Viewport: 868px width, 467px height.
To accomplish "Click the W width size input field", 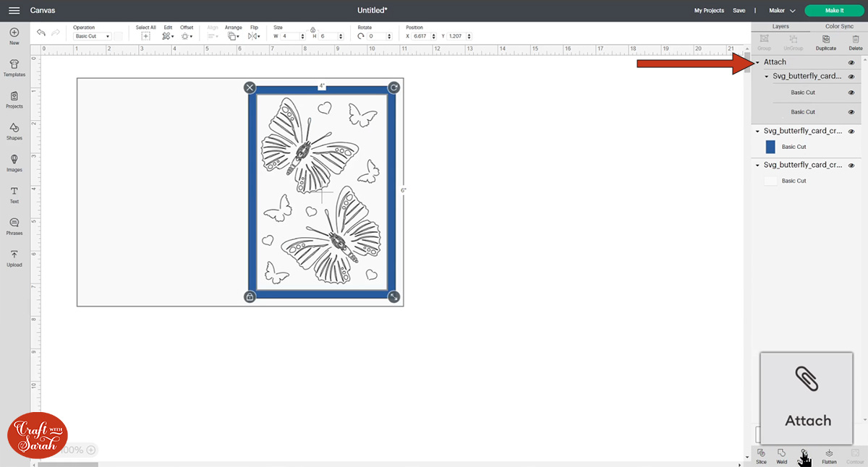I will point(289,36).
